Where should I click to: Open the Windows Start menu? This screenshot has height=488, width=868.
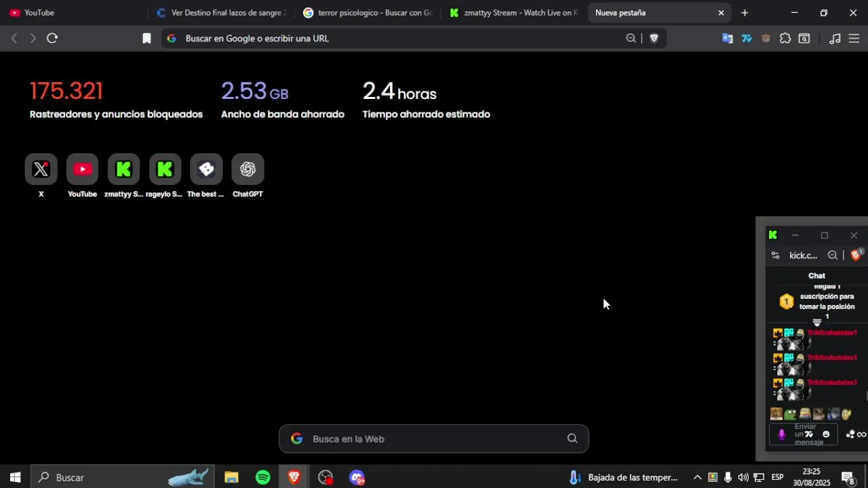pyautogui.click(x=15, y=477)
